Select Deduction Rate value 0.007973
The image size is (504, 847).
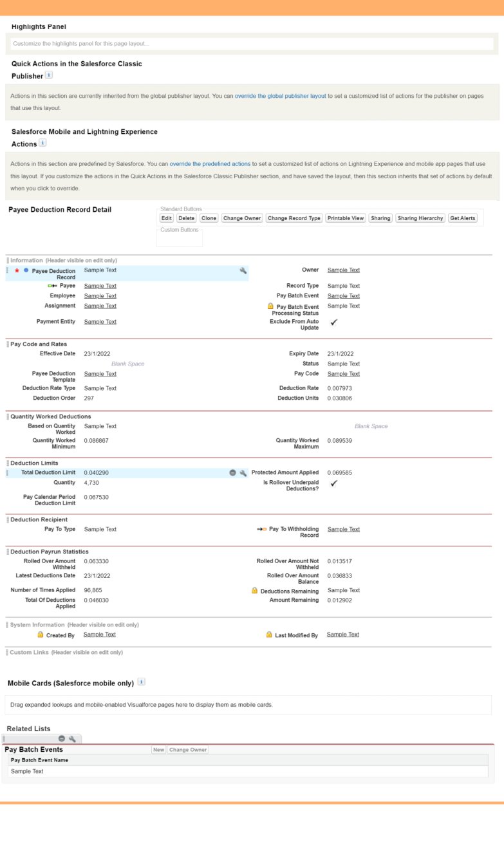tap(340, 389)
